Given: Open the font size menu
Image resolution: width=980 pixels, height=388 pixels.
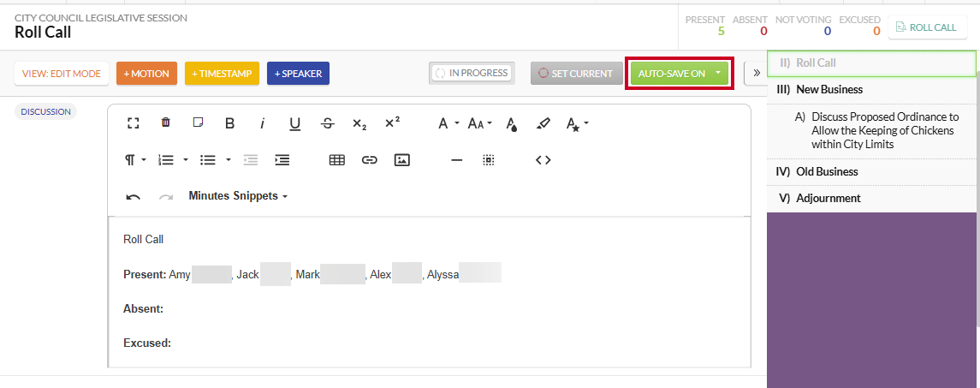Looking at the screenshot, I should tap(480, 123).
